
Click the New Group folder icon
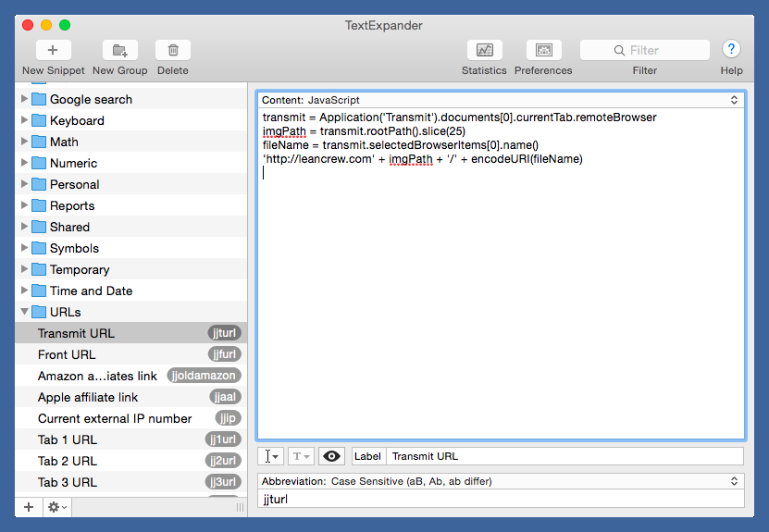[x=119, y=50]
